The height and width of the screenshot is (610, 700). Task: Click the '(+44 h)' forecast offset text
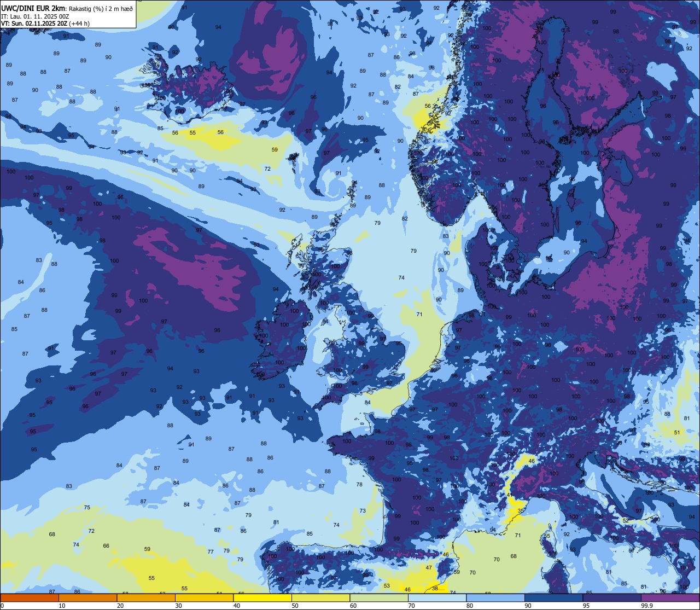(x=79, y=24)
